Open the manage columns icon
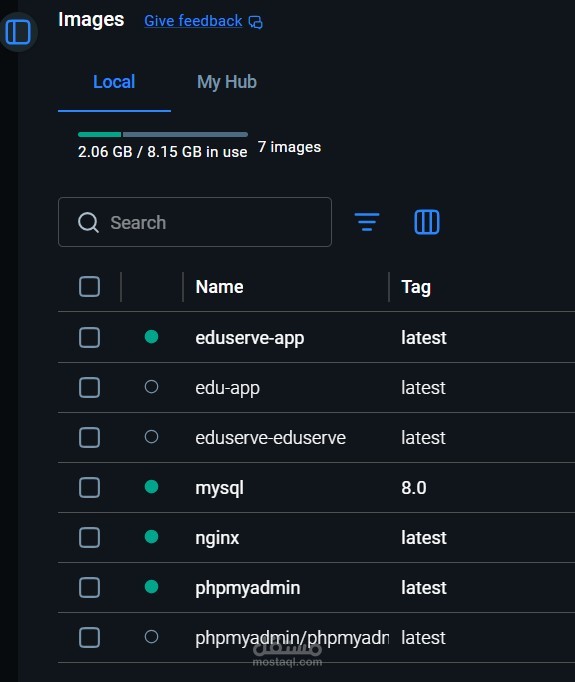 [427, 222]
